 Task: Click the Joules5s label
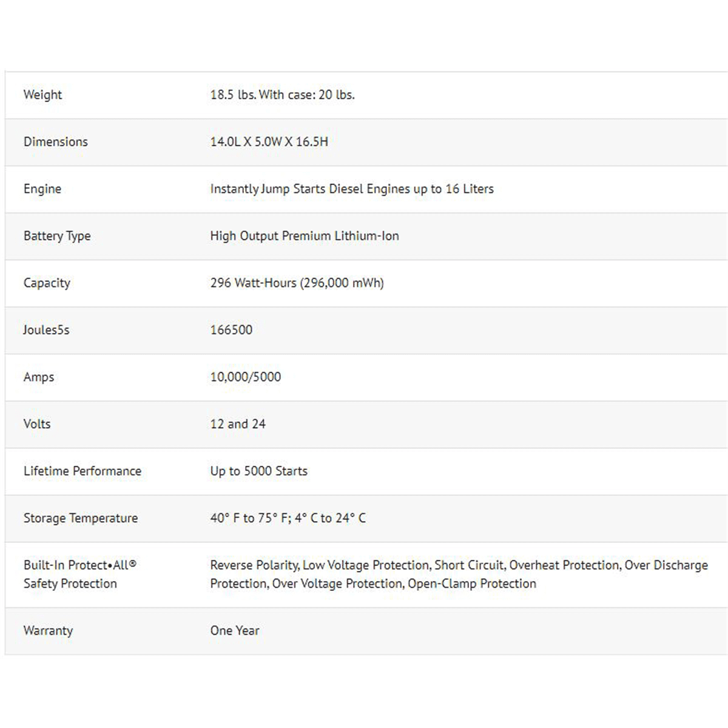pyautogui.click(x=46, y=330)
